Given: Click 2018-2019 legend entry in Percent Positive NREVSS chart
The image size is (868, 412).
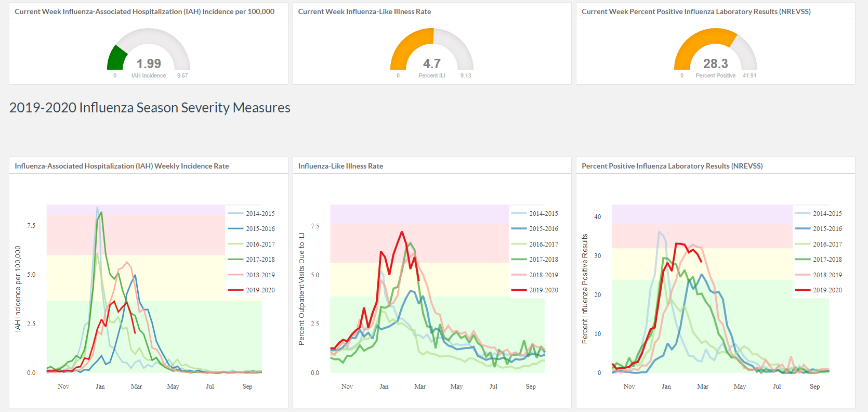Looking at the screenshot, I should pos(819,275).
